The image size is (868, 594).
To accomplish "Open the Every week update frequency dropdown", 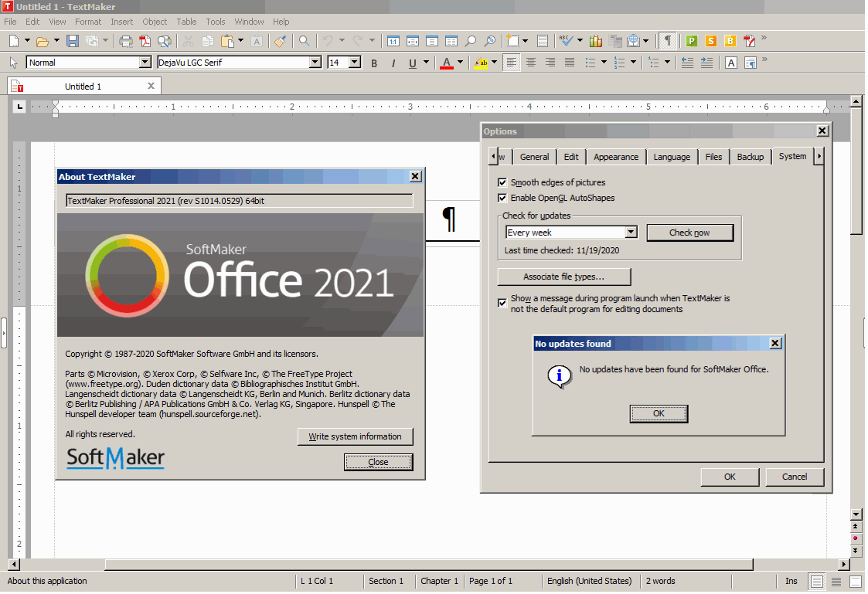I will [x=631, y=233].
